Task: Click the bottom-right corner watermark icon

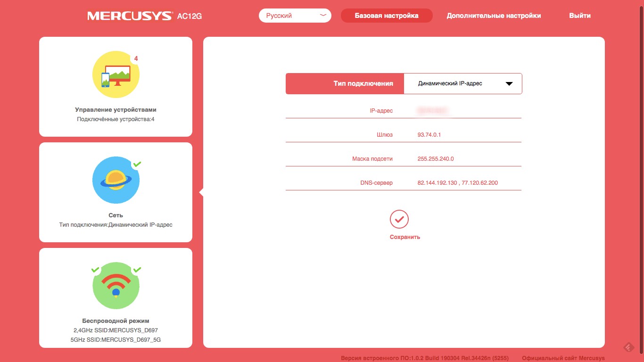Action: click(628, 348)
